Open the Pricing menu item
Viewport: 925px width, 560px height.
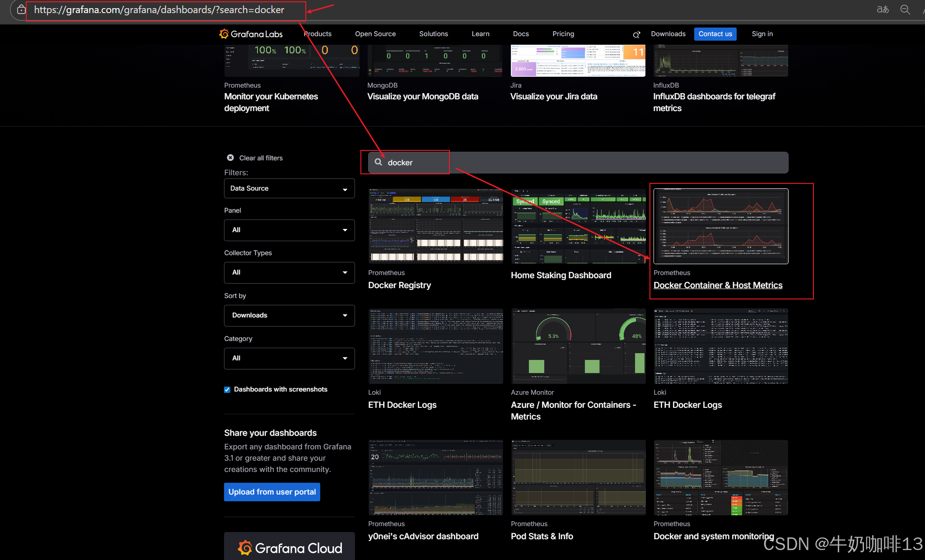coord(563,34)
